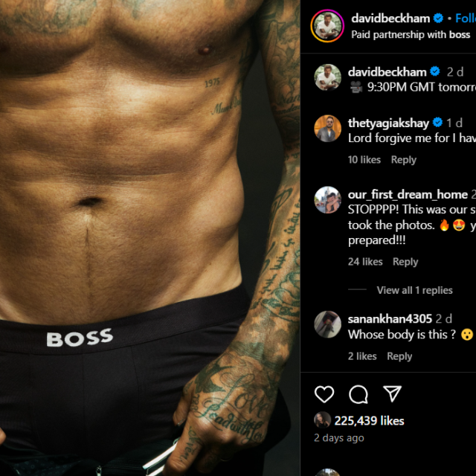View the 225,439 likes list
476x476 pixels.
coord(369,421)
